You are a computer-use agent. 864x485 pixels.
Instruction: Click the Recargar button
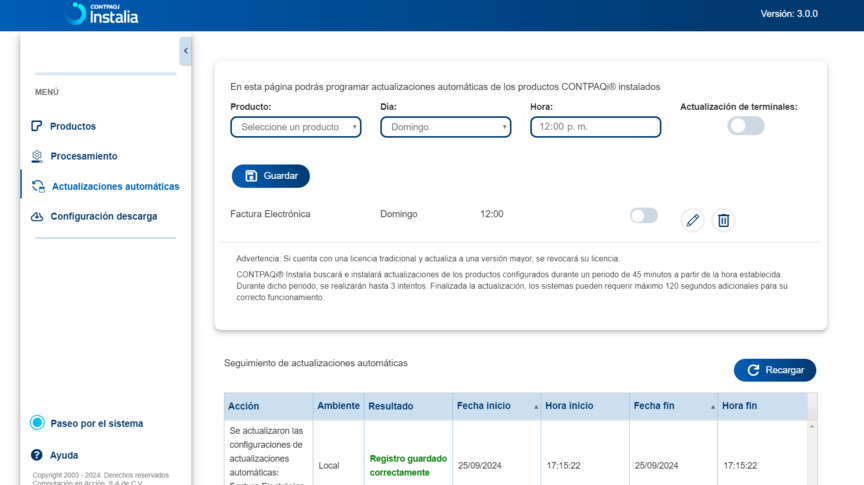coord(775,370)
